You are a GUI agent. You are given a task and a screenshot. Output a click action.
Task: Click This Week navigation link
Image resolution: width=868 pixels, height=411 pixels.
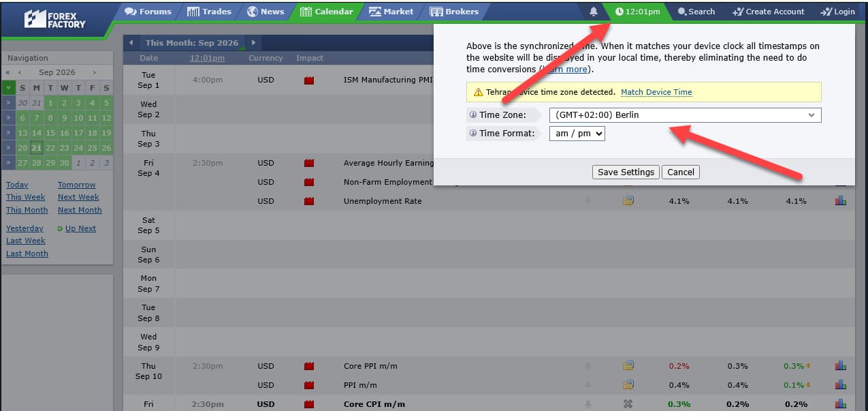pyautogui.click(x=26, y=197)
